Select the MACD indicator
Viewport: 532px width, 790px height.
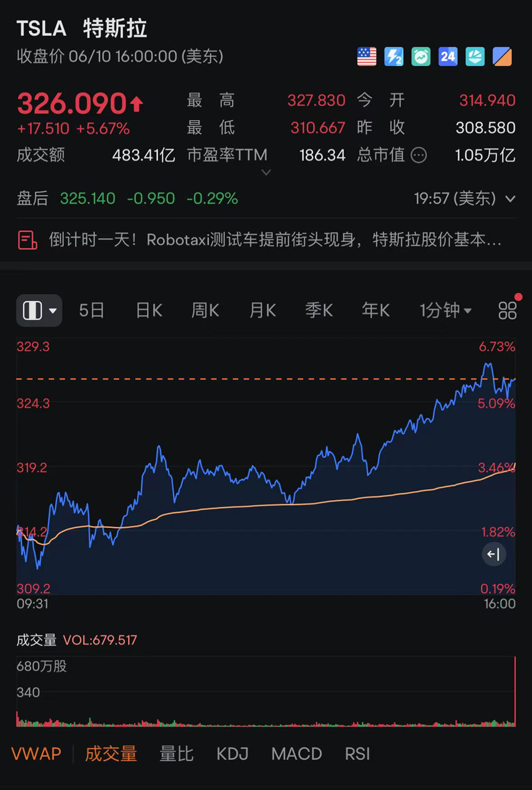pyautogui.click(x=296, y=754)
